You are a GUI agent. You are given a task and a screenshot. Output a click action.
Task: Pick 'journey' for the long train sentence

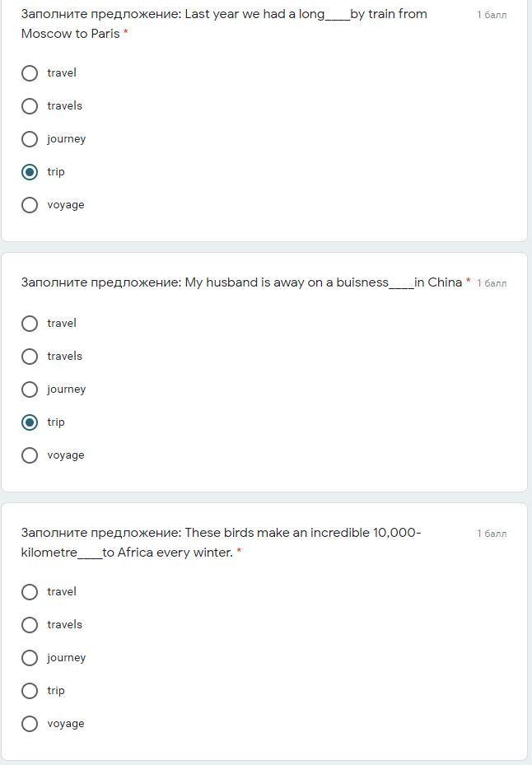30,139
